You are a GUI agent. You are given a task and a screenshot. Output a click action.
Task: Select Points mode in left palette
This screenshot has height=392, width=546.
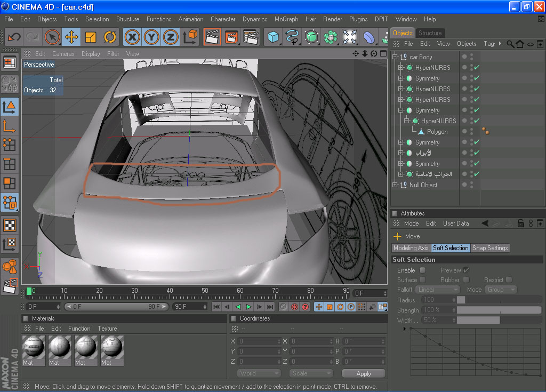(10, 145)
